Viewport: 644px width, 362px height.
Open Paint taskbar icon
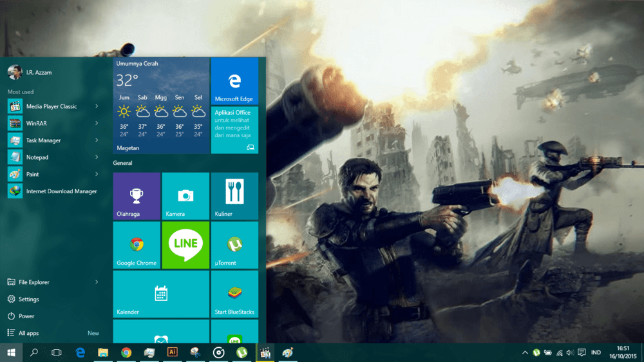[x=287, y=352]
